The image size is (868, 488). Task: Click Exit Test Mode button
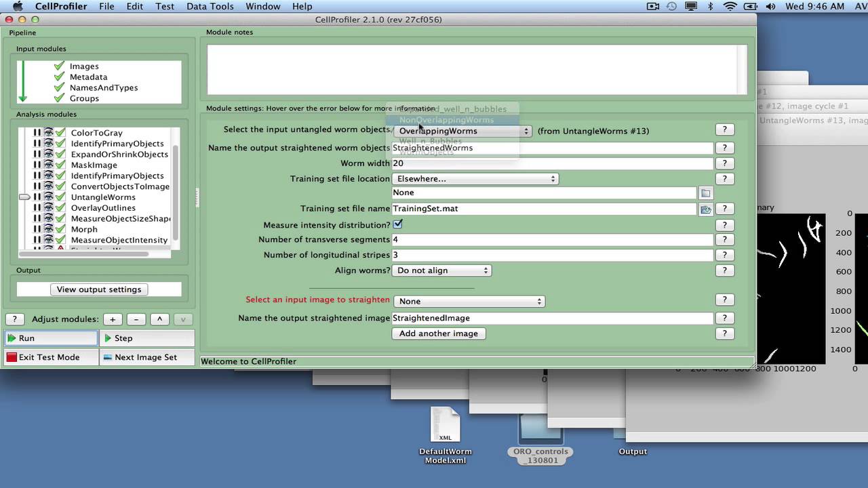click(x=52, y=357)
